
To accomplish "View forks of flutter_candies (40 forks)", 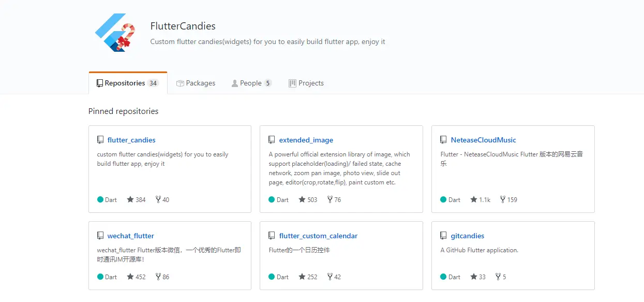I will click(x=162, y=199).
